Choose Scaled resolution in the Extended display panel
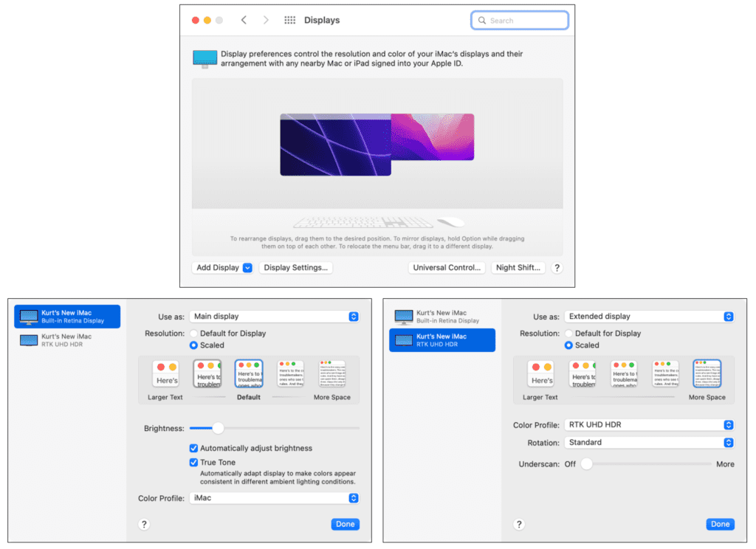This screenshot has height=549, width=756. [568, 345]
